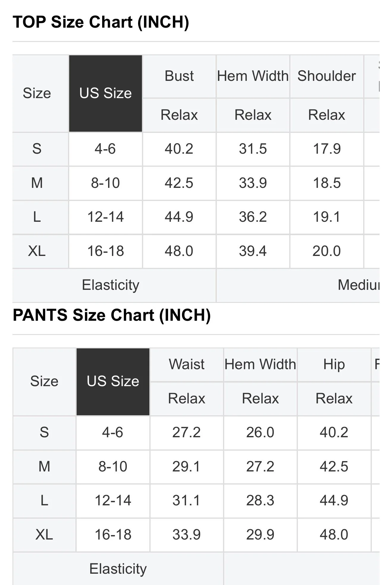This screenshot has height=585, width=392.
Task: Select PANTS chart size M row label
Action: click(44, 466)
